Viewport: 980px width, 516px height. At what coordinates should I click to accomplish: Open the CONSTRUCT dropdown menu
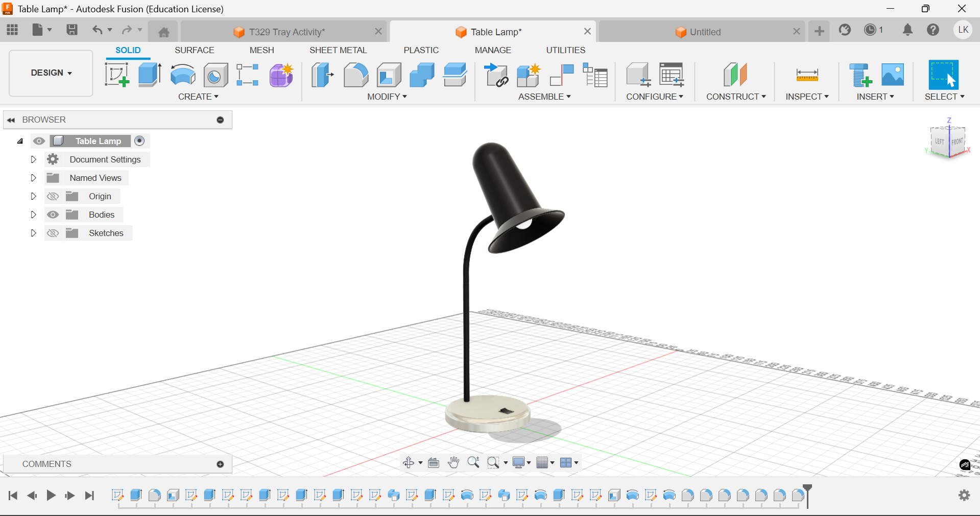tap(735, 97)
